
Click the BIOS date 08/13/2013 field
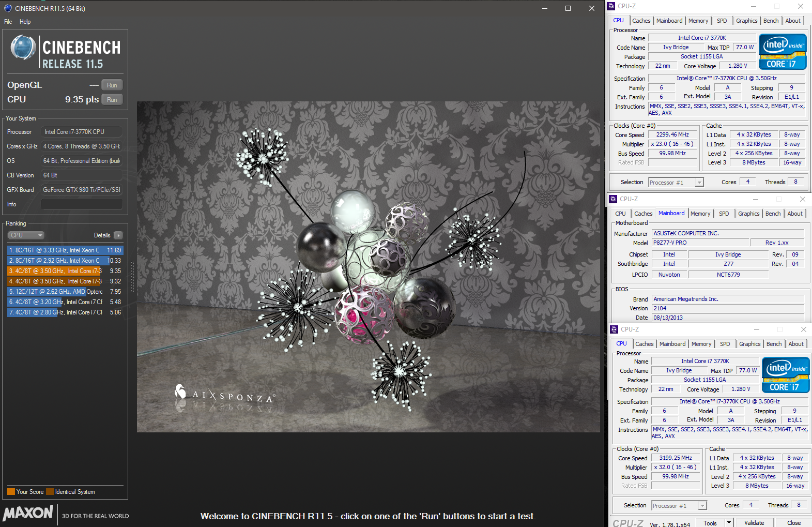tap(728, 318)
